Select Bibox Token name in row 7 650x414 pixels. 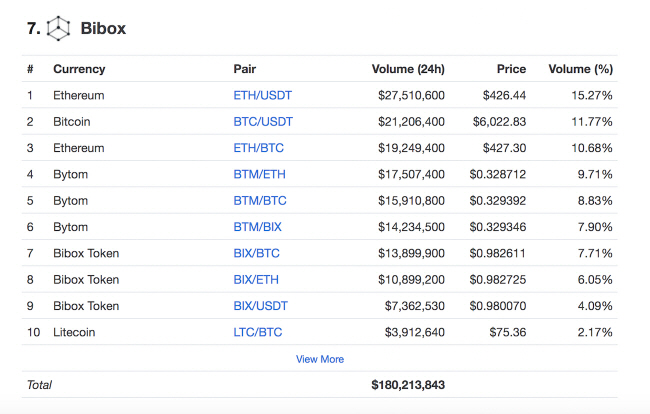click(86, 253)
